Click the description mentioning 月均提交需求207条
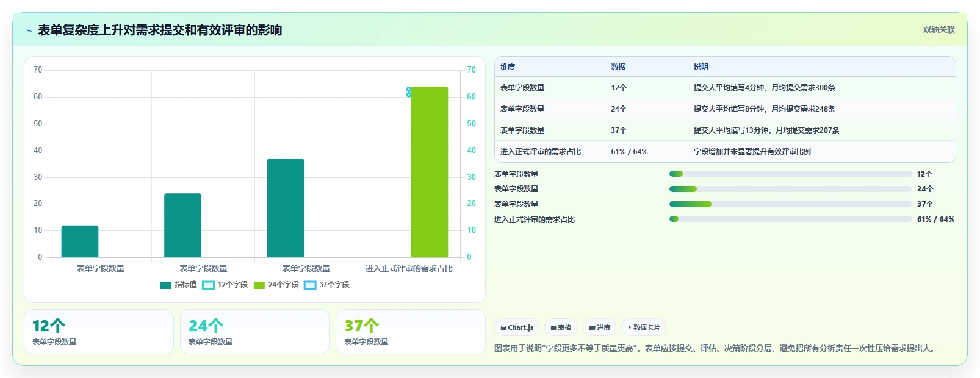This screenshot has width=980, height=378. point(766,130)
